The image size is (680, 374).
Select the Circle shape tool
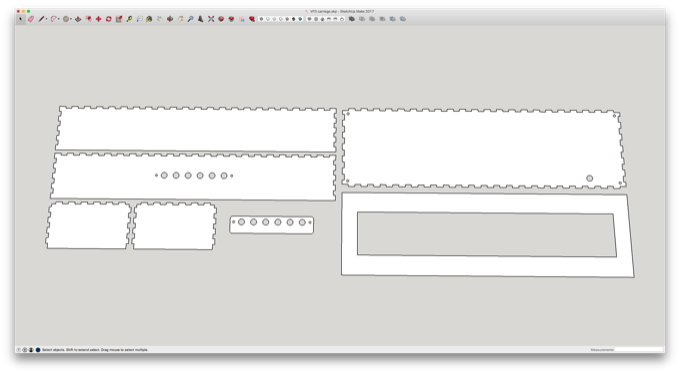[x=66, y=19]
